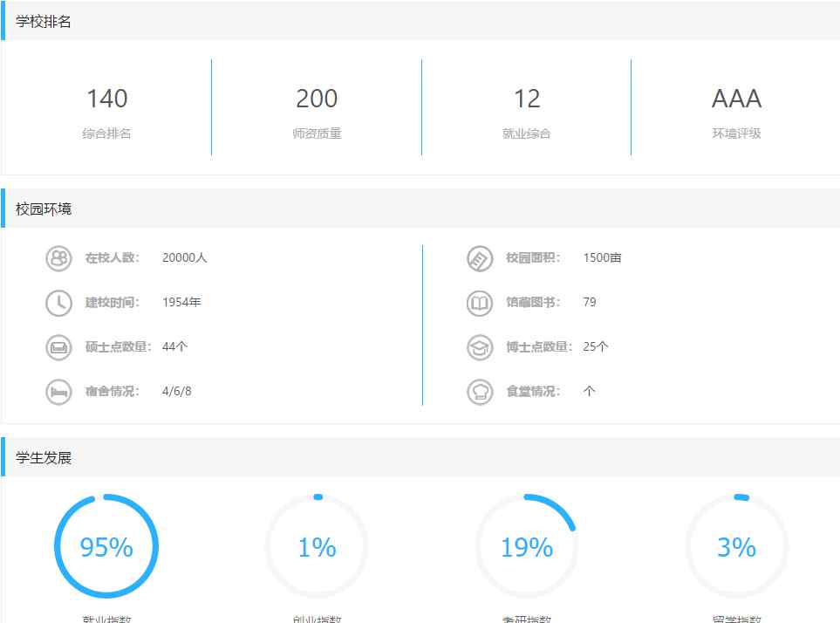Click the 1% circular progress indicator
Screen dimensions: 840x623
pos(317,547)
